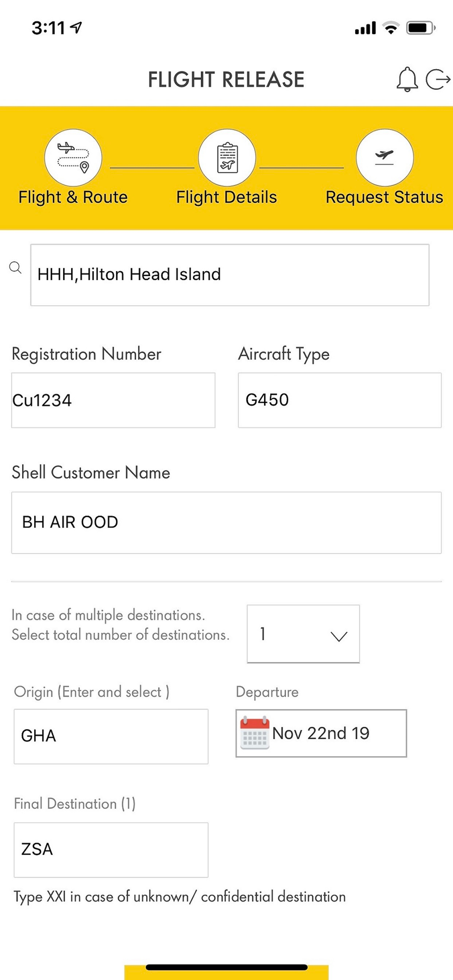This screenshot has height=980, width=453.
Task: Tap the Flight & Route label
Action: click(x=73, y=197)
